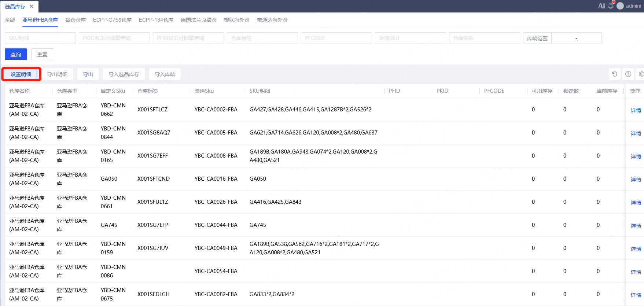Switch to the 谷仓仓库 tab

click(76, 20)
